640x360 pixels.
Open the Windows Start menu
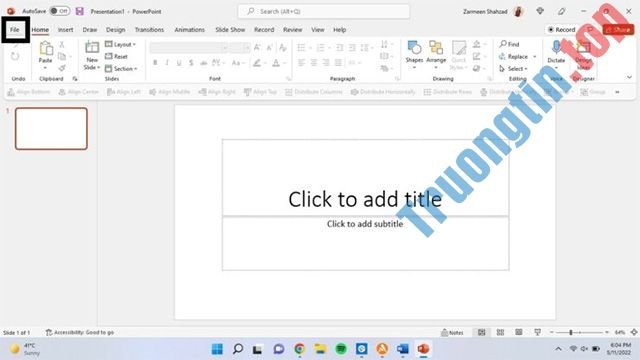click(217, 349)
